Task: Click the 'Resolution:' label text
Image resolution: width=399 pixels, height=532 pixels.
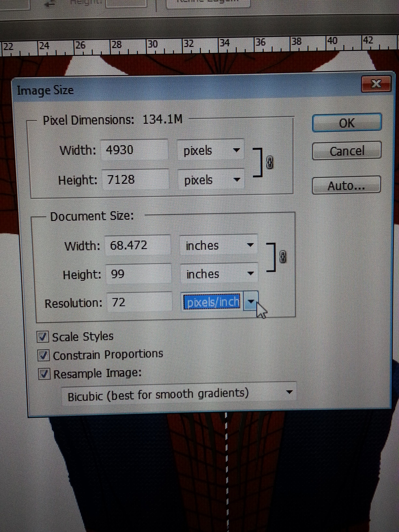Action: tap(74, 303)
